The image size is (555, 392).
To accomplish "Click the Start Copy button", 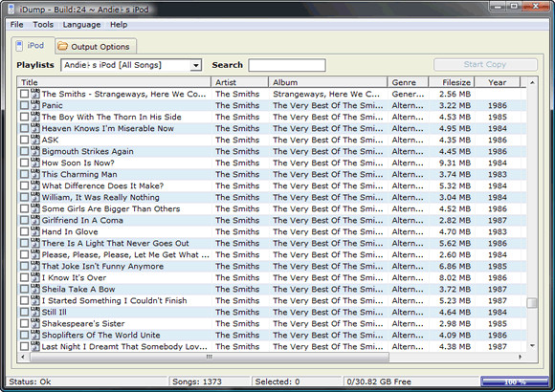I will (x=485, y=65).
